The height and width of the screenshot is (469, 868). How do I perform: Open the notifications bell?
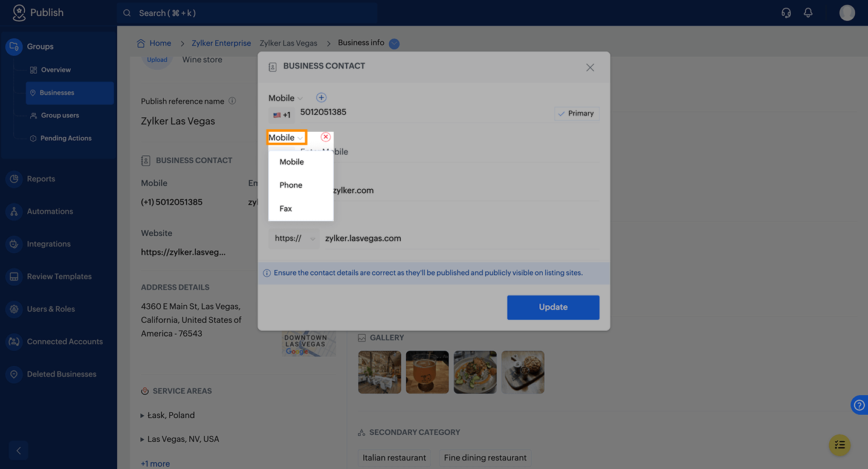[x=808, y=13]
